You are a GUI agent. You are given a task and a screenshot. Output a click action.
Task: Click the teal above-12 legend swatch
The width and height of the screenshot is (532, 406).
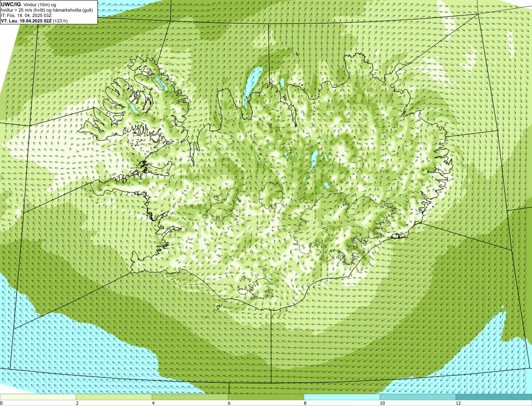(x=494, y=397)
